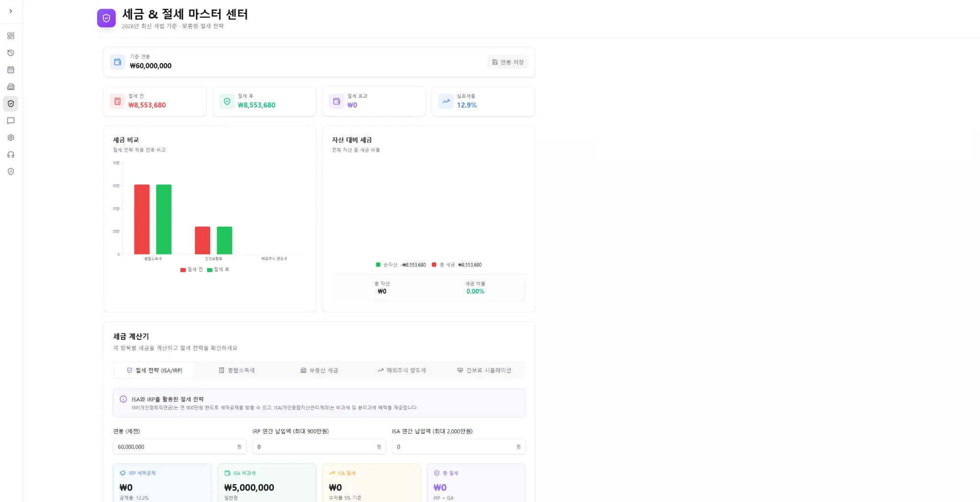The image size is (980, 502).
Task: Click the green shield icon on 절세 후 card
Action: [x=227, y=101]
